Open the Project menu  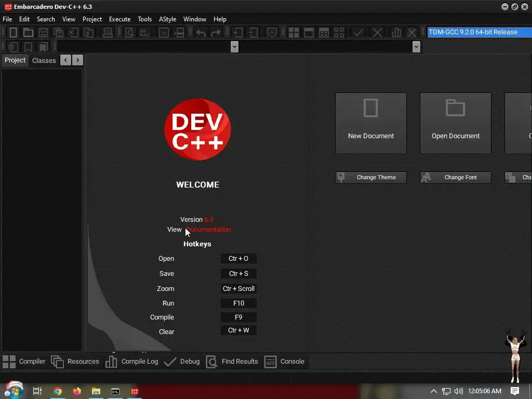[x=92, y=19]
